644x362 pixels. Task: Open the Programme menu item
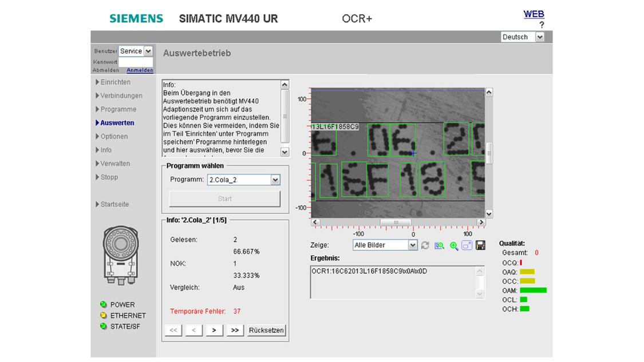116,109
